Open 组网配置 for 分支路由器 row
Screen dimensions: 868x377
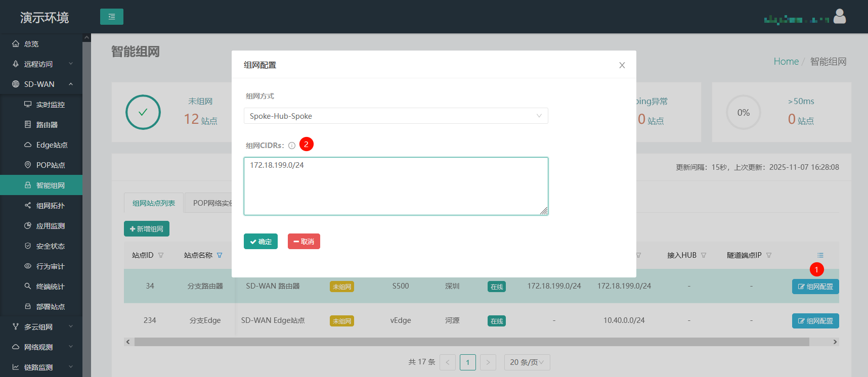tap(815, 287)
